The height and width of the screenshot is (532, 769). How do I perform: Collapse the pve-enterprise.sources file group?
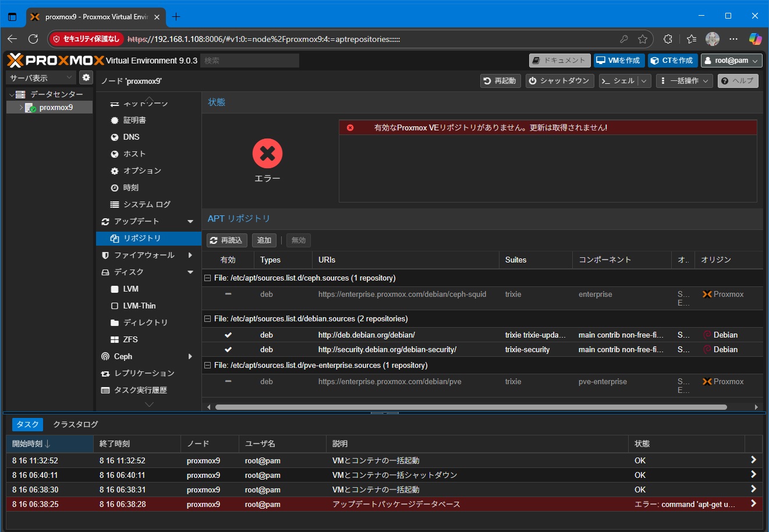point(208,366)
